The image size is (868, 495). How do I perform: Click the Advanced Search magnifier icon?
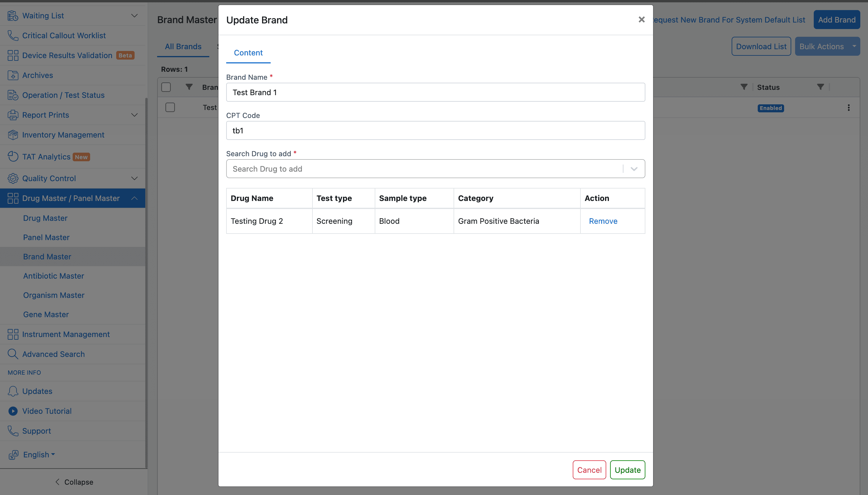coord(13,354)
